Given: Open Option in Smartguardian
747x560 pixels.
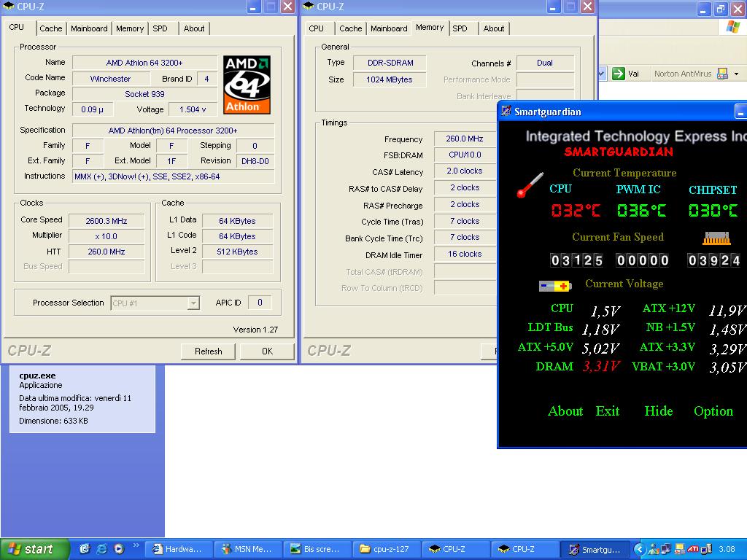Looking at the screenshot, I should (x=713, y=411).
